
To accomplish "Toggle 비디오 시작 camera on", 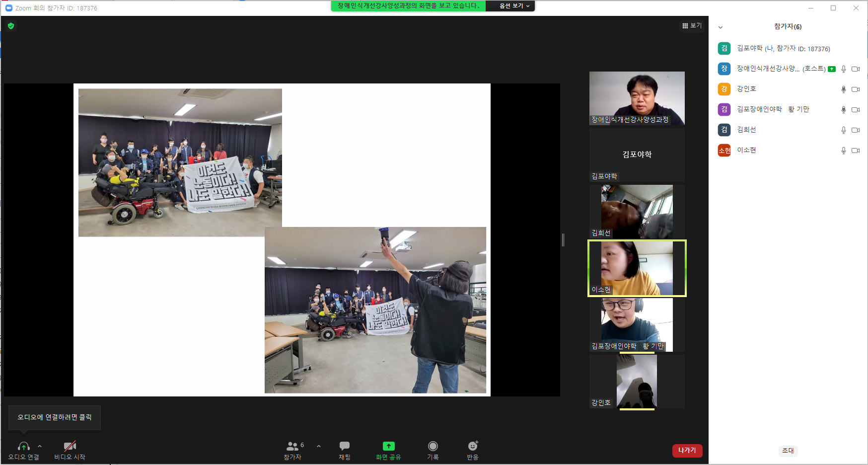I will [70, 446].
